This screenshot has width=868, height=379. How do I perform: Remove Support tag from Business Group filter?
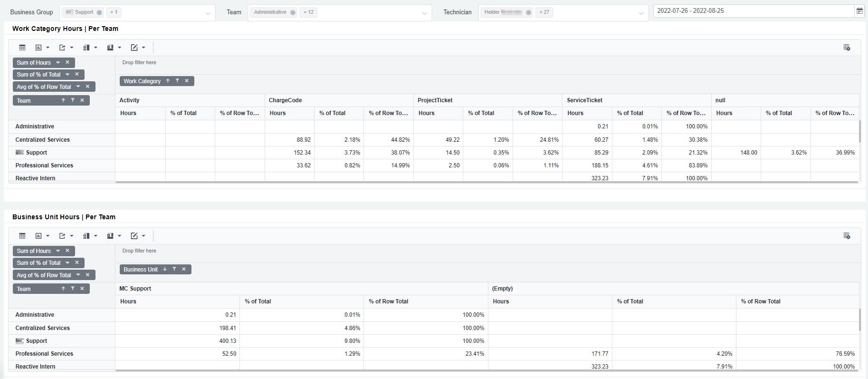[99, 12]
